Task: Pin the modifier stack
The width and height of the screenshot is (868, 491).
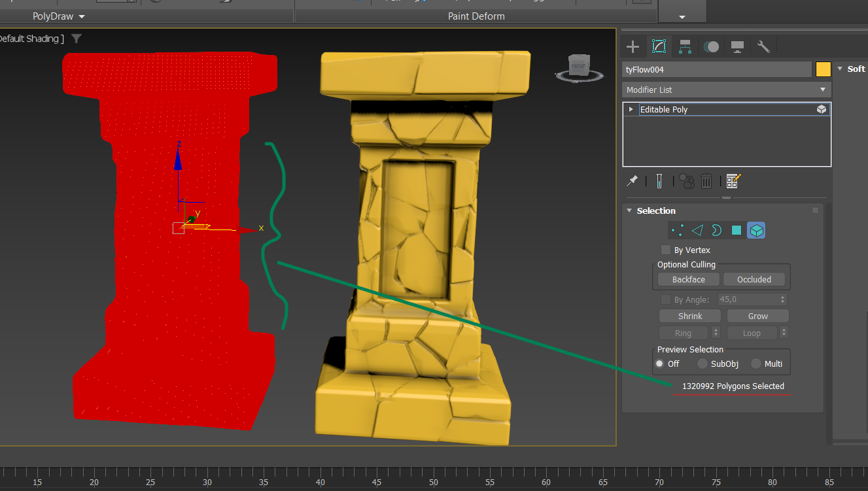Action: 633,181
